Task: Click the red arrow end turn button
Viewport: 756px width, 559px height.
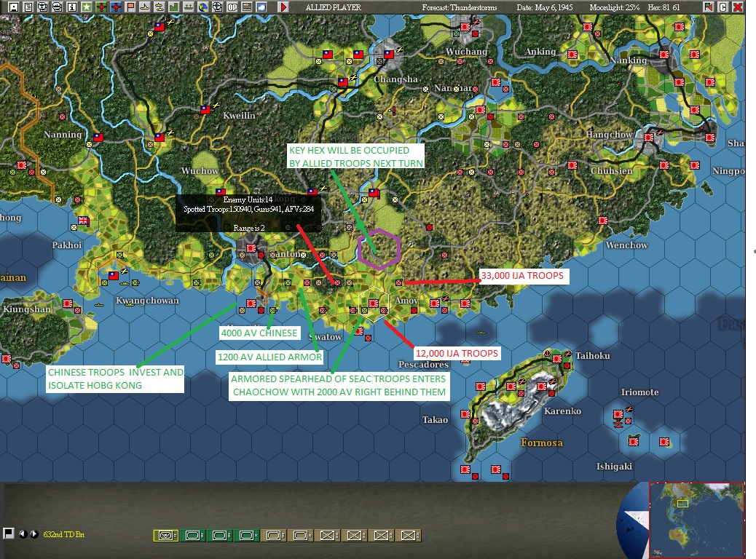Action: (283, 7)
